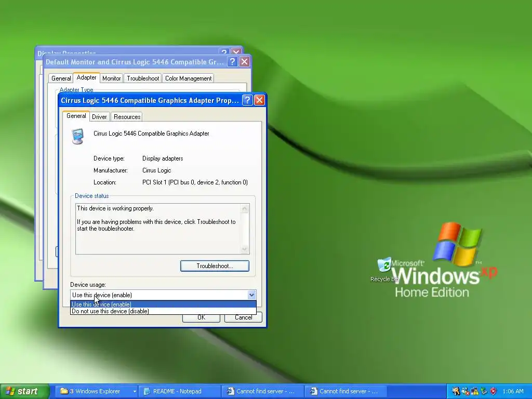Choose 'Do not use this device (disable)' option

(x=163, y=311)
